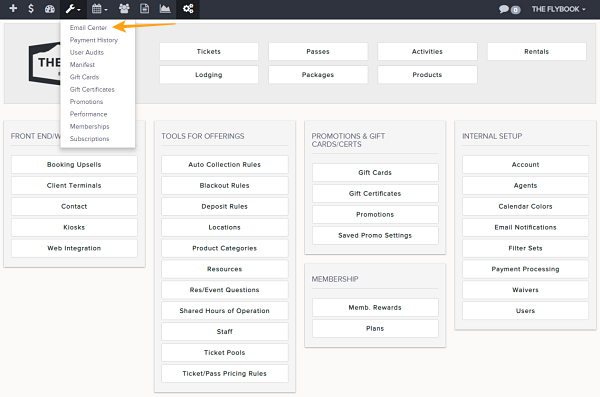Click the Tickets button
Image resolution: width=600 pixels, height=397 pixels.
click(209, 51)
